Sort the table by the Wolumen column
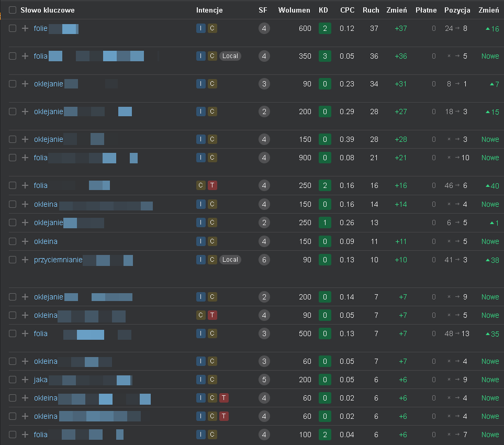Image resolution: width=504 pixels, height=445 pixels. 294,10
